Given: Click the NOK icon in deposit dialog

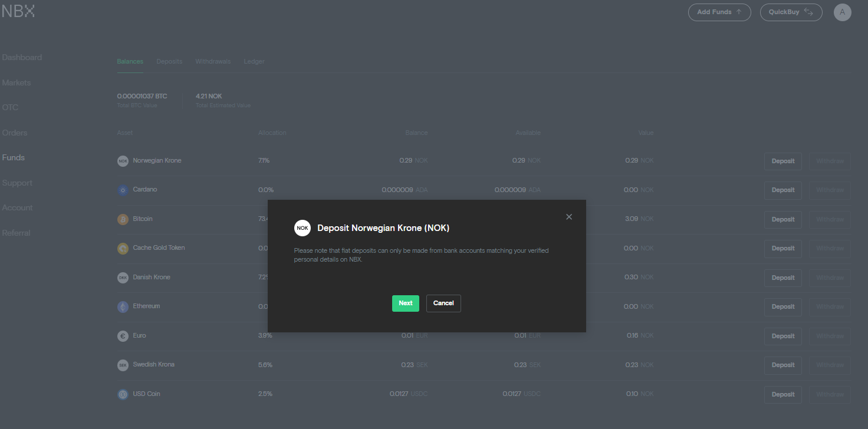Looking at the screenshot, I should click(x=303, y=228).
